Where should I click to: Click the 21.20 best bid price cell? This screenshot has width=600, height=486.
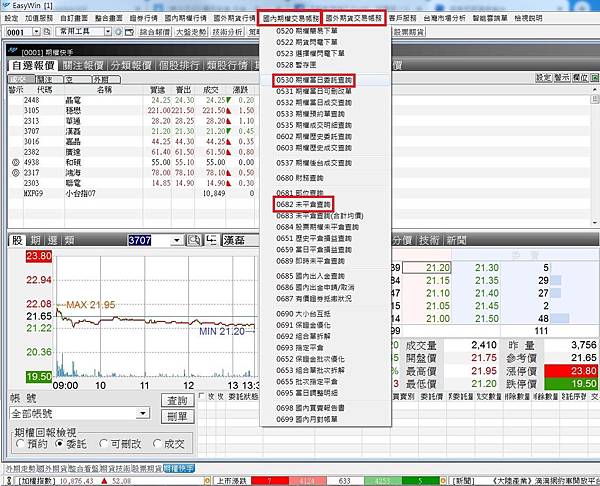point(427,268)
